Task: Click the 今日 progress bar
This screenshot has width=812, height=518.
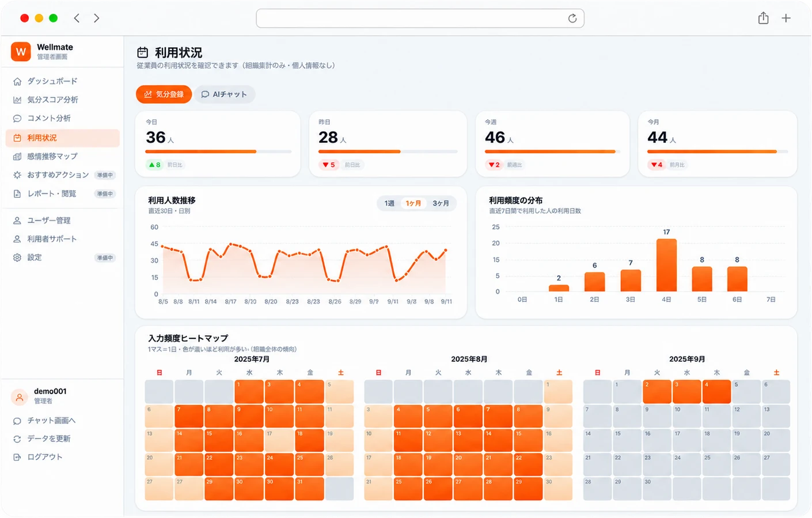Action: coord(219,152)
